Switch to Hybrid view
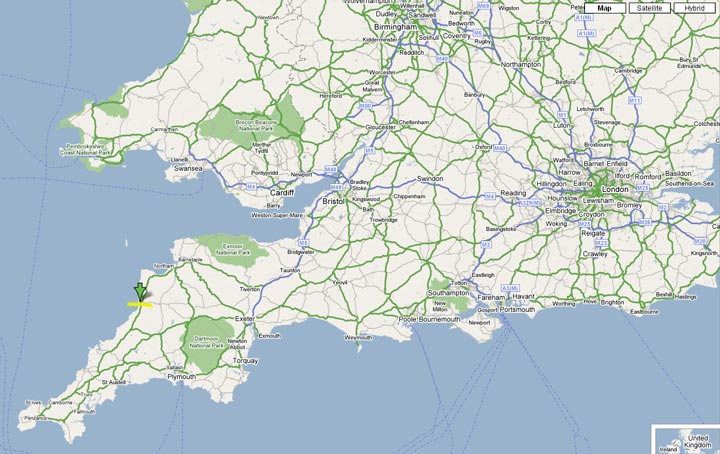Viewport: 720px width, 454px height. coord(694,8)
